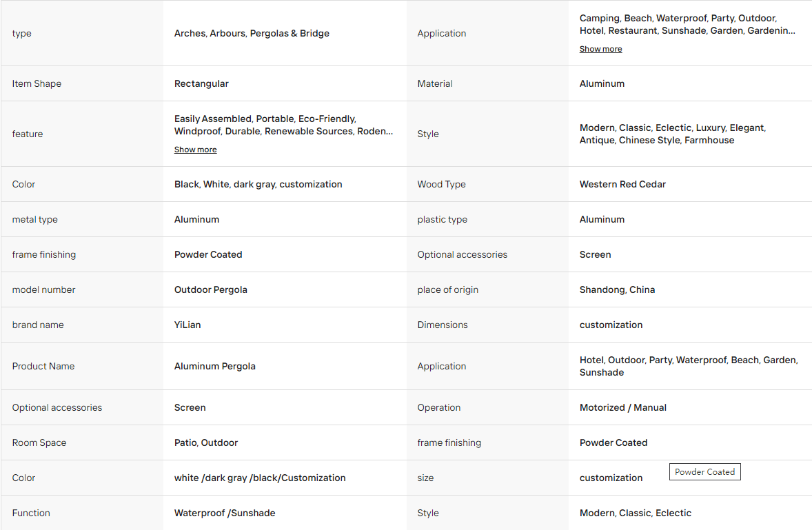This screenshot has height=530, width=812.
Task: Click the white /dark gray /black/Customization value
Action: point(260,478)
